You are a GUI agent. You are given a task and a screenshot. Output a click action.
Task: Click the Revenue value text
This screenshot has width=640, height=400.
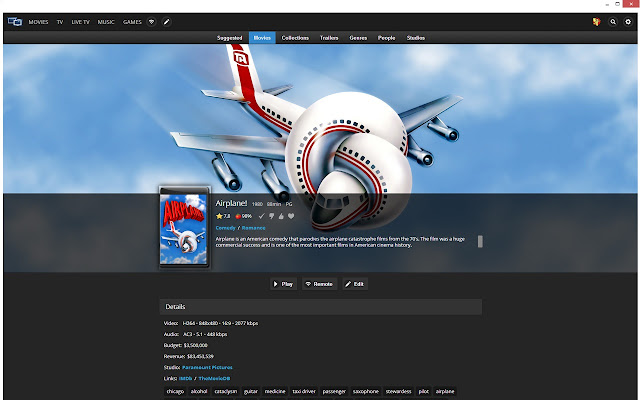pos(200,356)
